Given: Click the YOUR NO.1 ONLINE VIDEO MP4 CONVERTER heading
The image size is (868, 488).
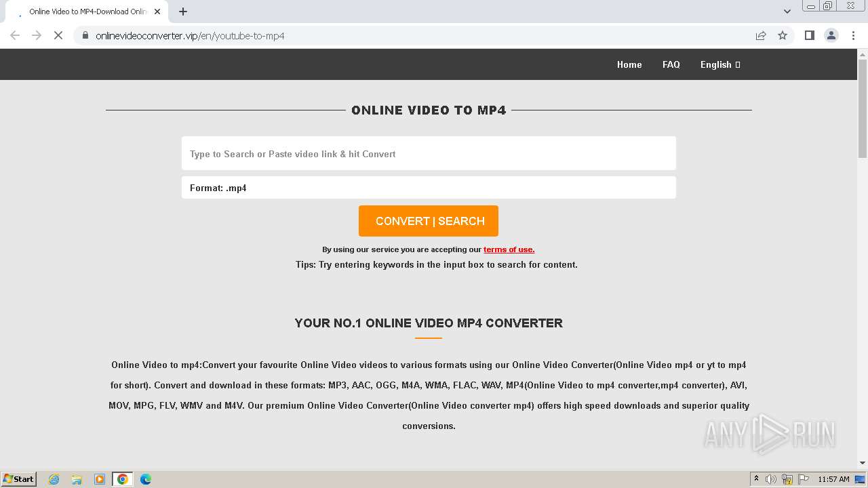Looking at the screenshot, I should [x=429, y=323].
